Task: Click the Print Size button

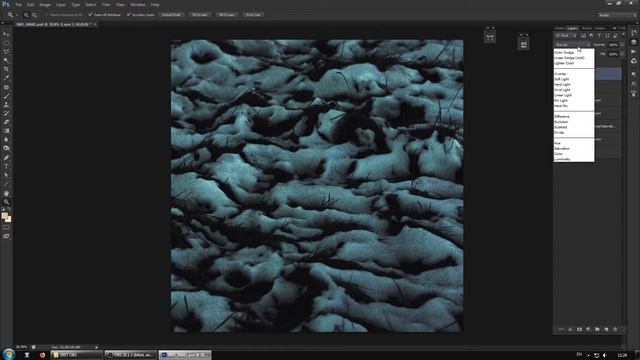Action: coord(253,15)
